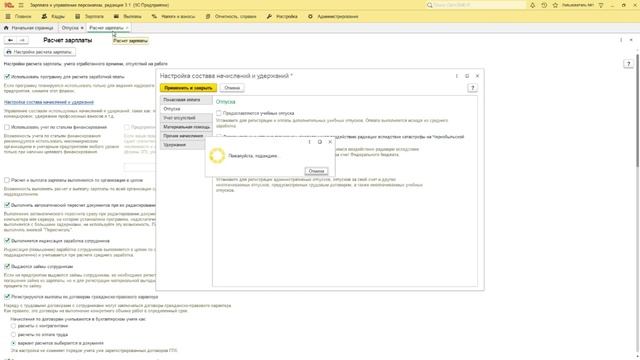Viewport: 640px width, 360px height.
Task: Close the Отпуска tab
Action: pos(82,28)
